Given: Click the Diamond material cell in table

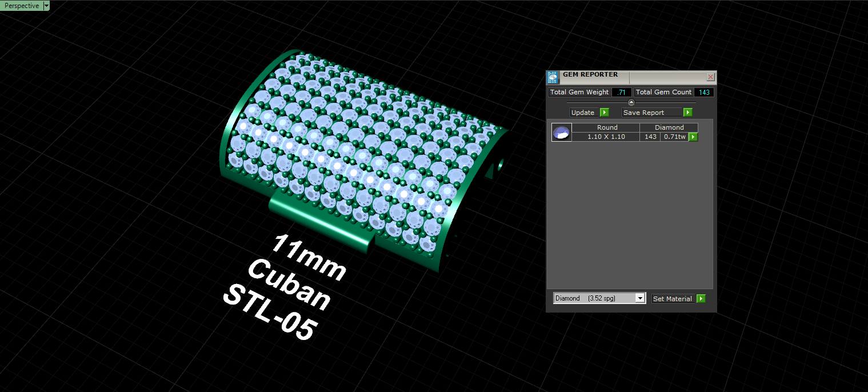Looking at the screenshot, I should point(669,128).
